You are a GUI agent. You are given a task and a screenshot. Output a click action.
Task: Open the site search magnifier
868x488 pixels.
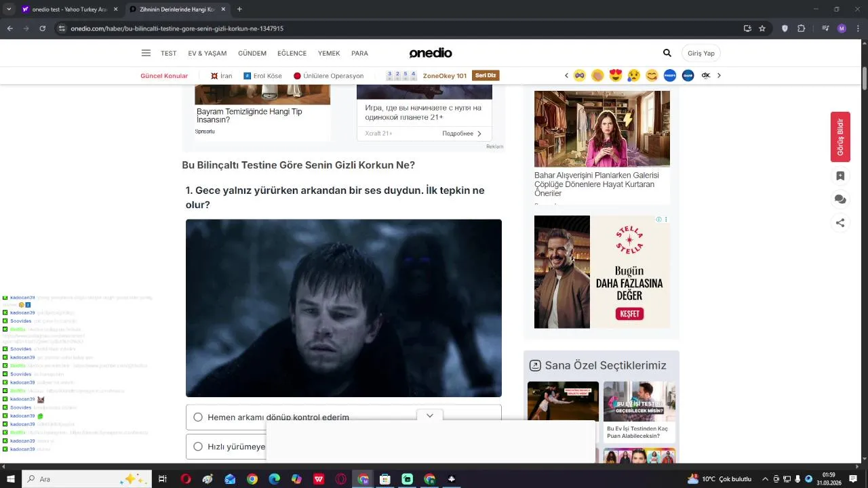[x=667, y=53]
